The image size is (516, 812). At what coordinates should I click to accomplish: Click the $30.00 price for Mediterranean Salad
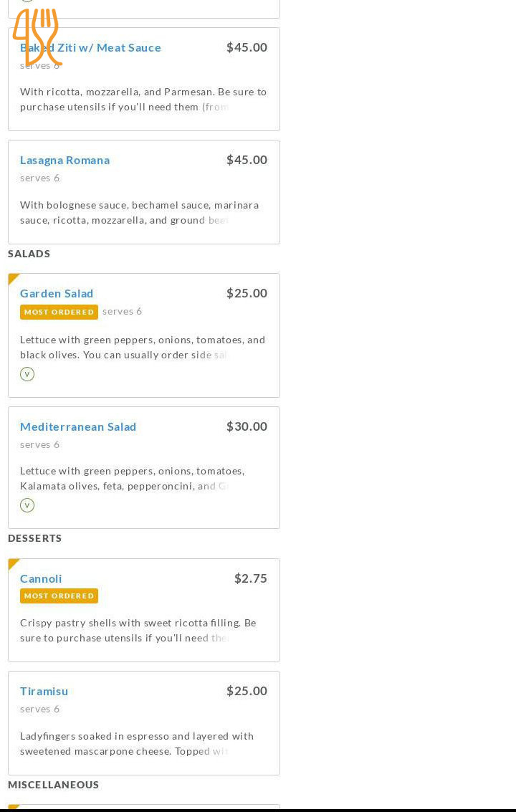coord(247,426)
